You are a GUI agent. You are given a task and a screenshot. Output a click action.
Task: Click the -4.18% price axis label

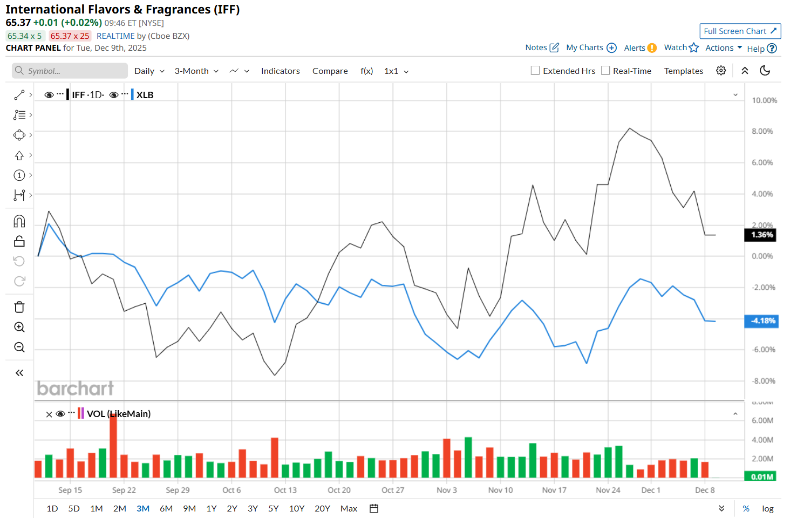pyautogui.click(x=760, y=320)
